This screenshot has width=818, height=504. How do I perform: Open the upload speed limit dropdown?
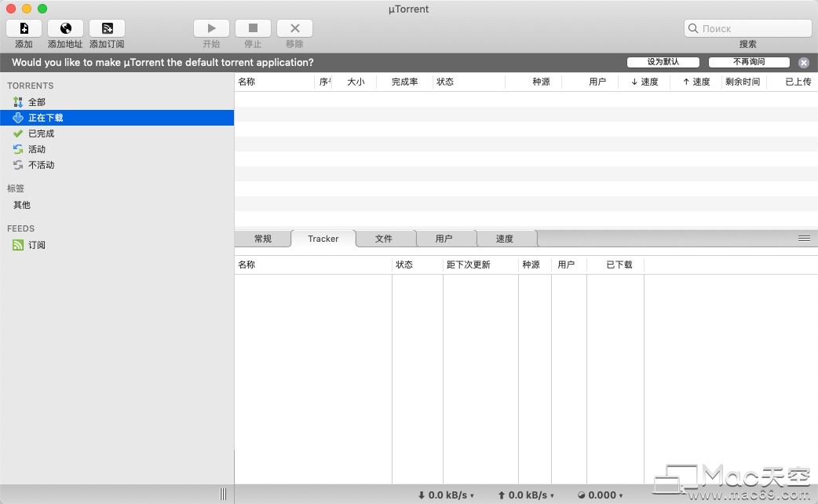[x=525, y=495]
